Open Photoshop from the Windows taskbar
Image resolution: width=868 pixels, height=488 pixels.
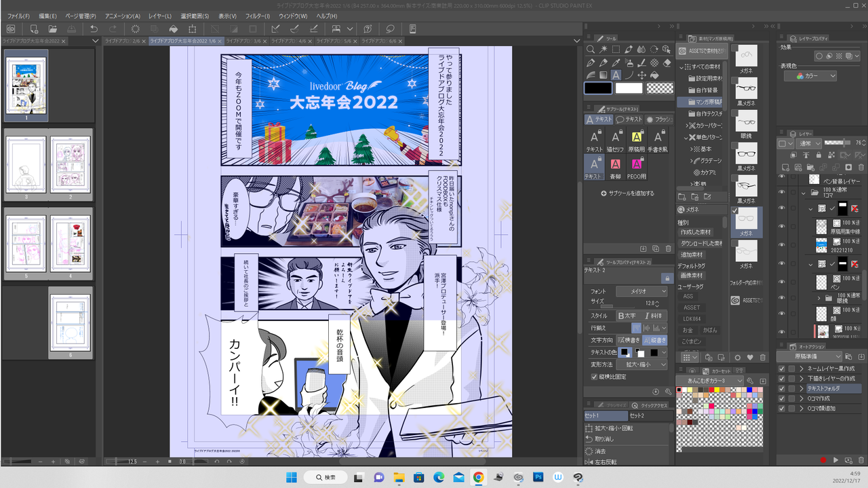[x=538, y=477]
